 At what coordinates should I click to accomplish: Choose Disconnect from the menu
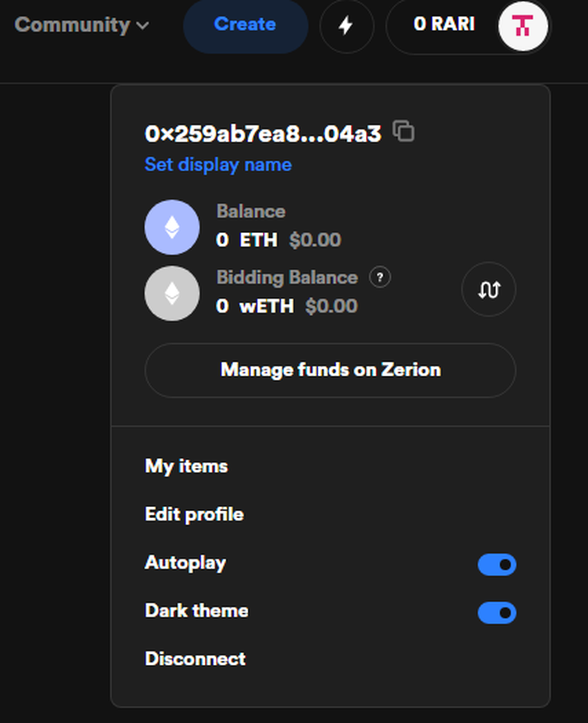click(x=195, y=659)
